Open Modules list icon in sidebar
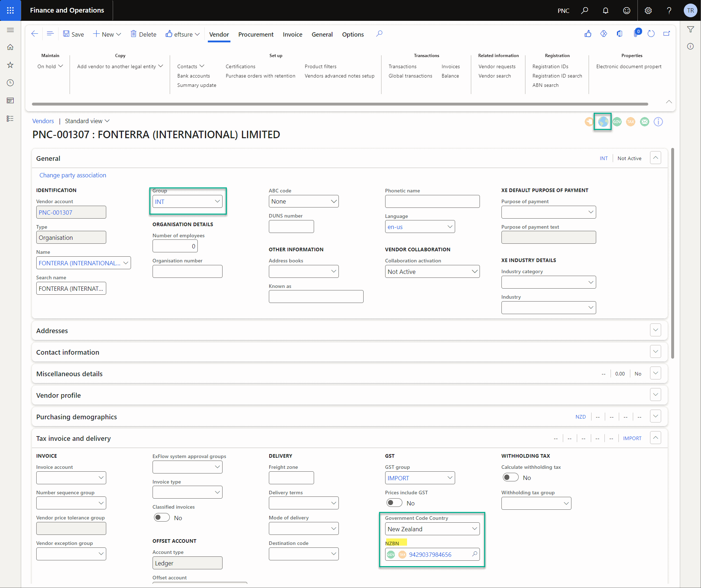 10,118
